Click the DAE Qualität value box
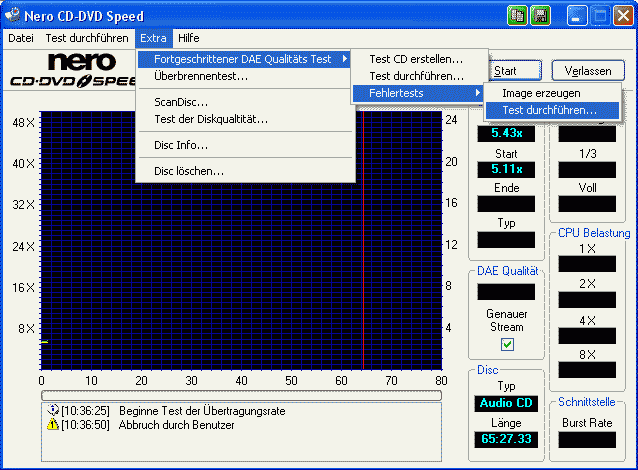Viewport: 638px width, 470px height. (x=506, y=292)
